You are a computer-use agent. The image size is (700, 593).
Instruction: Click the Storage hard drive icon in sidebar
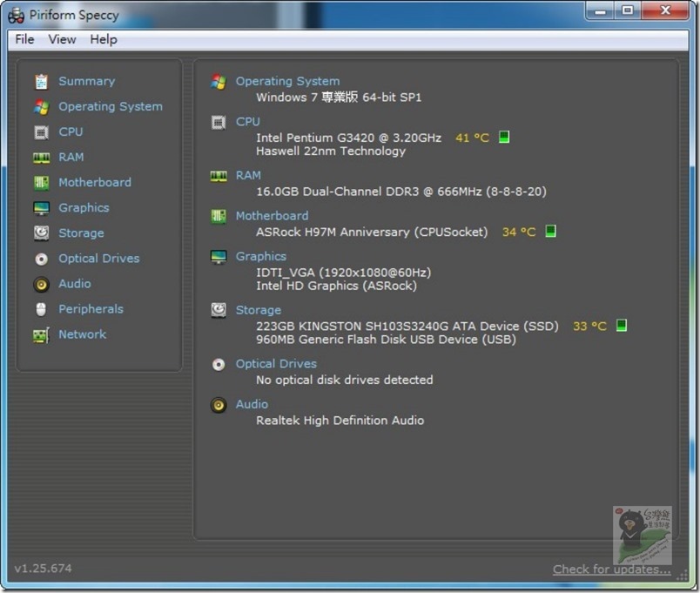coord(41,233)
